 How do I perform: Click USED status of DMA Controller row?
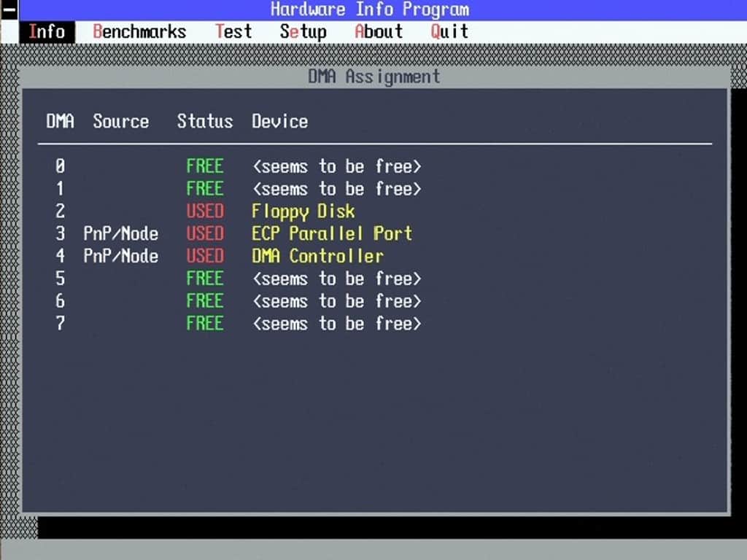pyautogui.click(x=205, y=256)
